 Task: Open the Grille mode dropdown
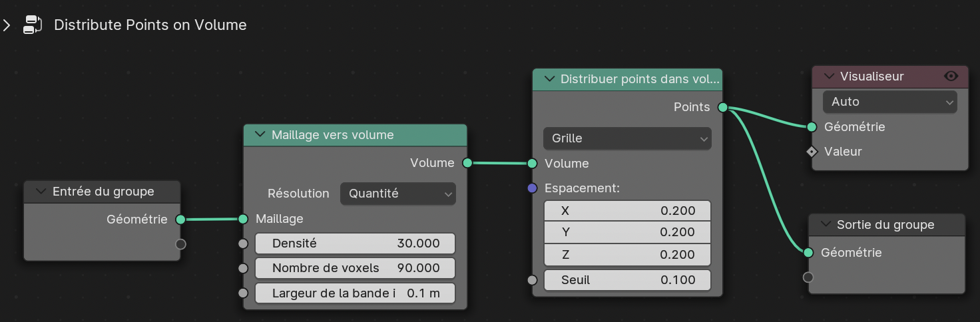coord(627,138)
